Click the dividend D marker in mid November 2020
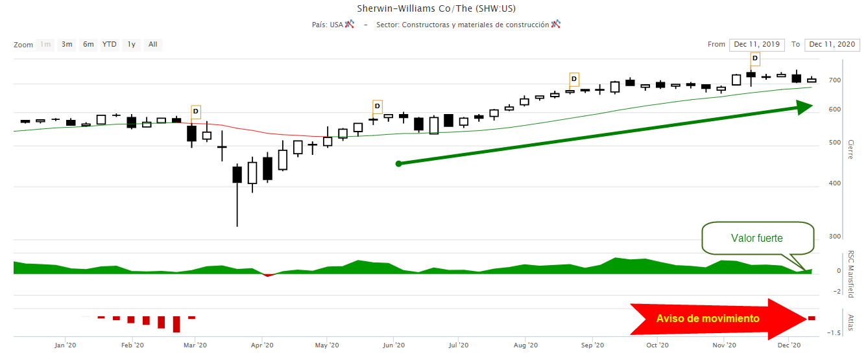This screenshot has width=868, height=361. point(755,58)
